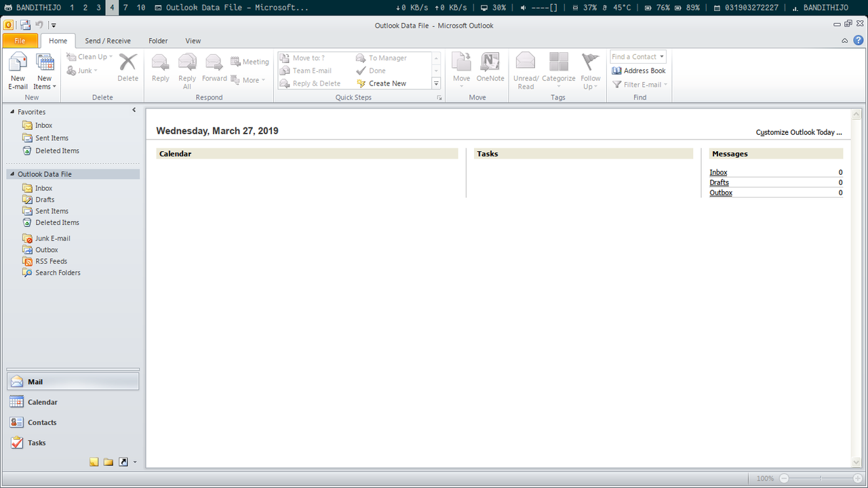This screenshot has height=488, width=868.
Task: Minimize the navigation pane with arrow
Action: click(x=134, y=110)
